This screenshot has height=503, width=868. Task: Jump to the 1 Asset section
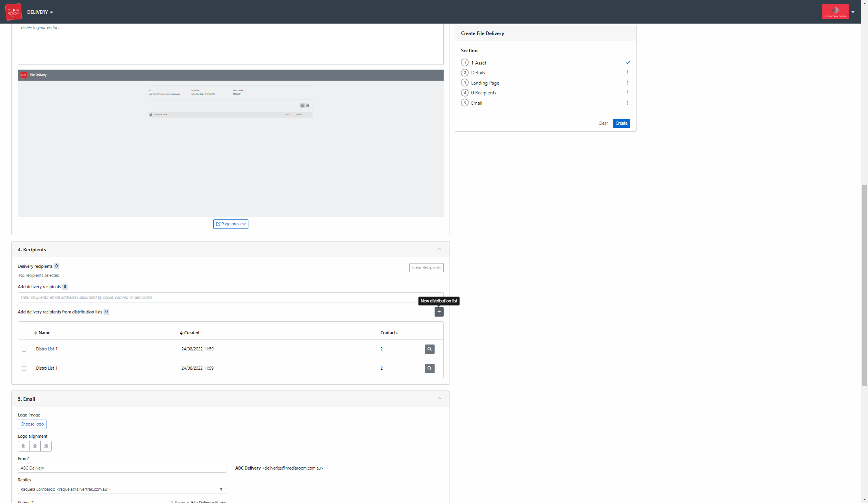pyautogui.click(x=478, y=63)
